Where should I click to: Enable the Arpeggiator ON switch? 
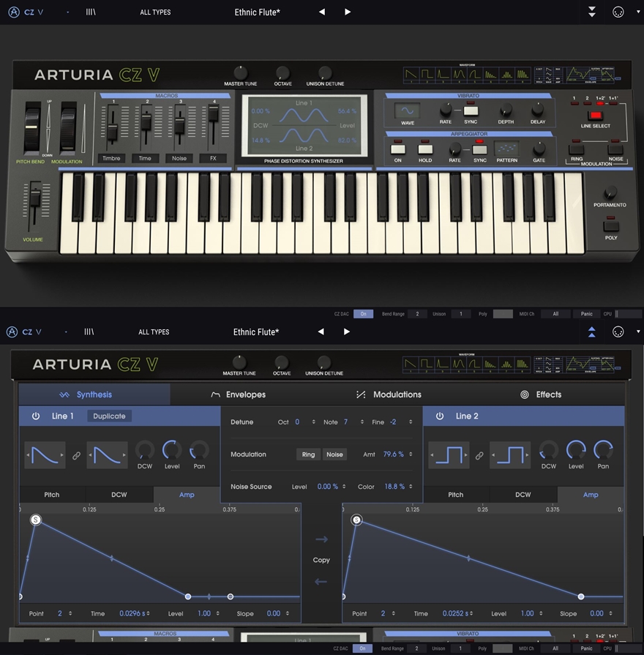click(x=398, y=149)
